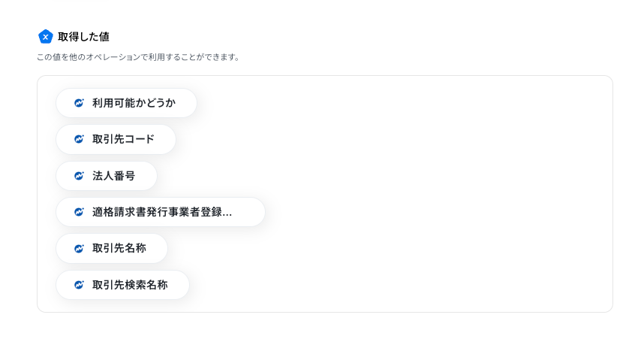Click the icon in the 適格請求書発行事業者登録 chip

(79, 212)
